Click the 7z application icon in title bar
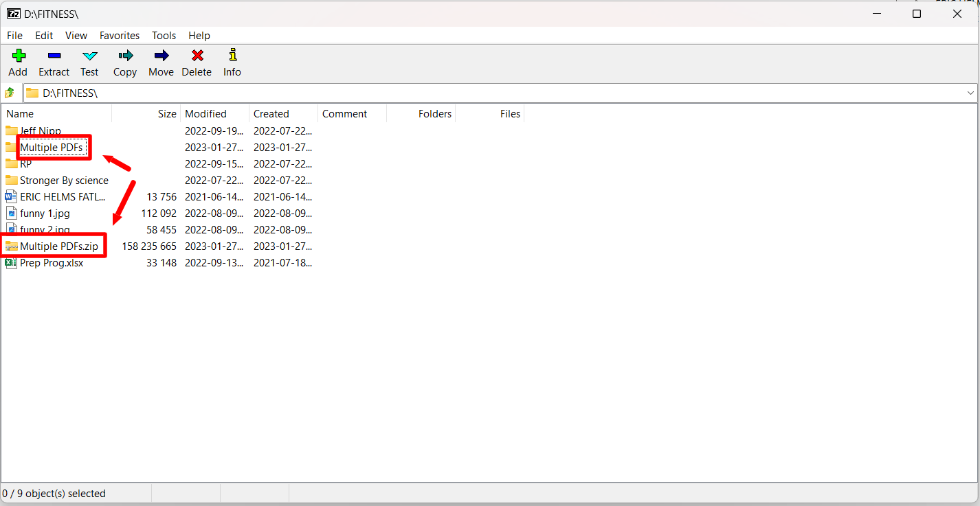 coord(14,14)
